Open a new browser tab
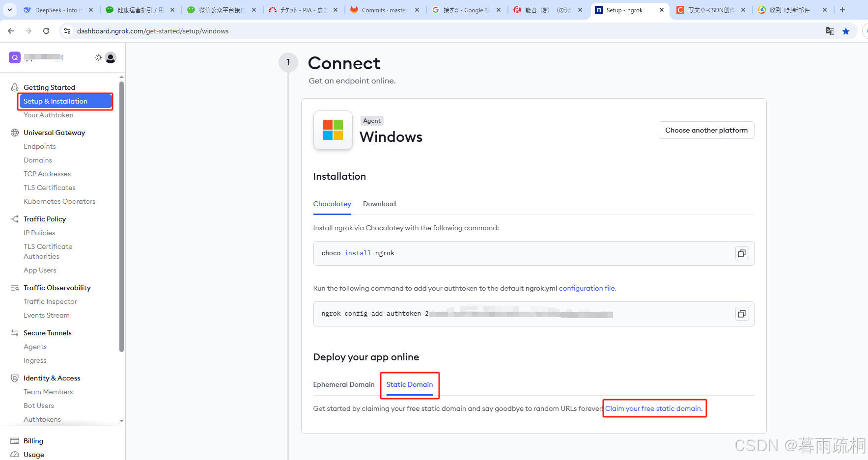The width and height of the screenshot is (868, 460). 842,10
